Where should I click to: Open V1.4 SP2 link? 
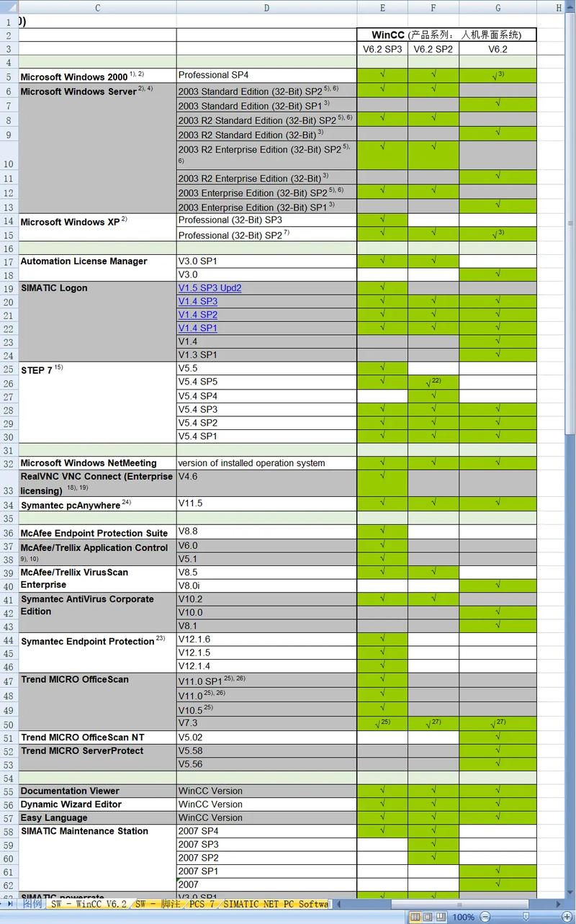(x=198, y=315)
